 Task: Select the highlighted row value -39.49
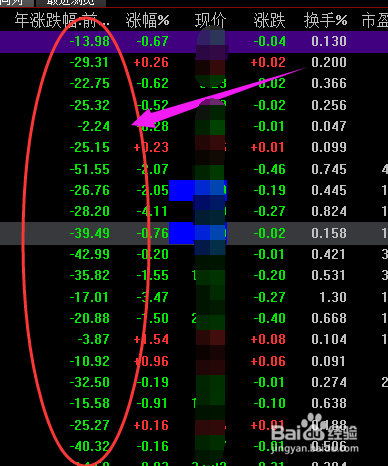coord(90,233)
